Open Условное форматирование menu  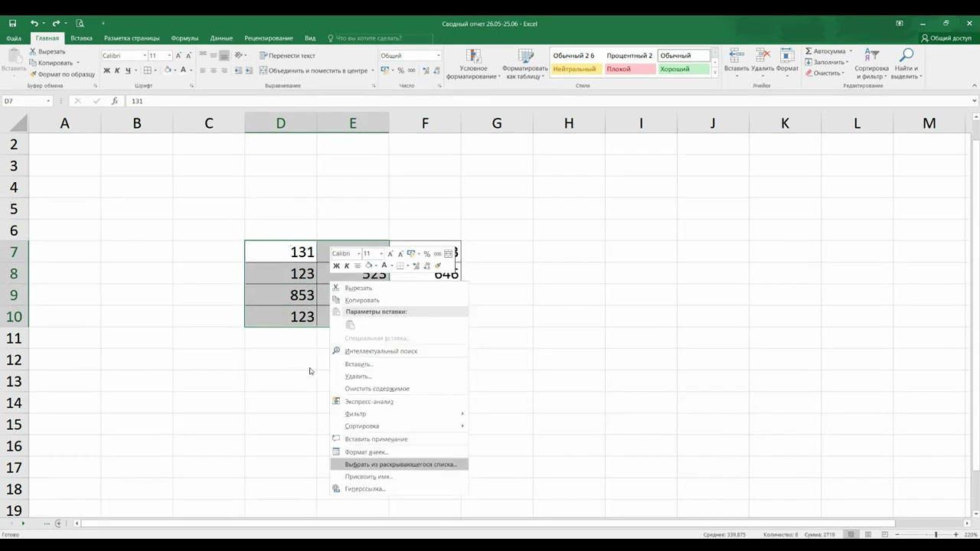(473, 64)
